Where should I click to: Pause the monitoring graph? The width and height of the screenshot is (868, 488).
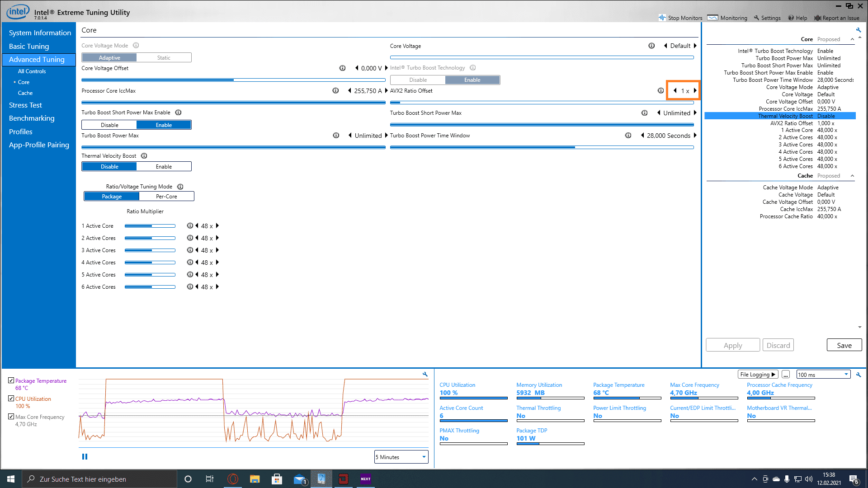point(85,457)
